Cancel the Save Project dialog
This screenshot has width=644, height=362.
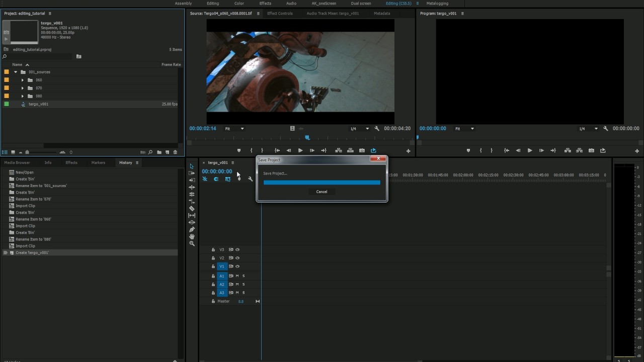click(x=321, y=192)
